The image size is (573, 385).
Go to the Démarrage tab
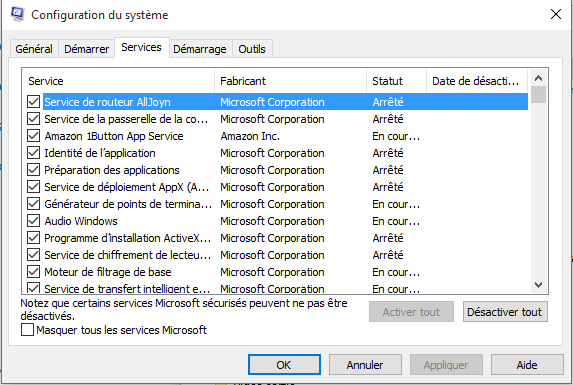200,49
